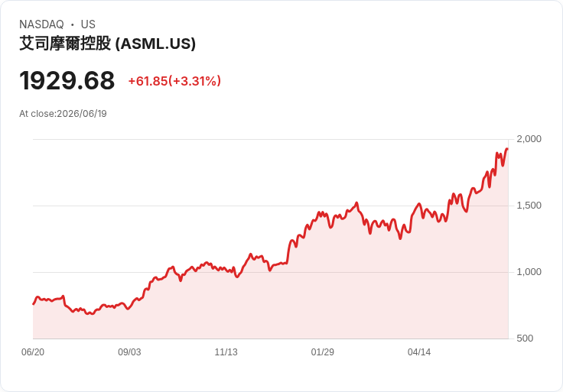This screenshot has width=563, height=392.
Task: Click the 01/29 x-axis date label
Action: (323, 352)
